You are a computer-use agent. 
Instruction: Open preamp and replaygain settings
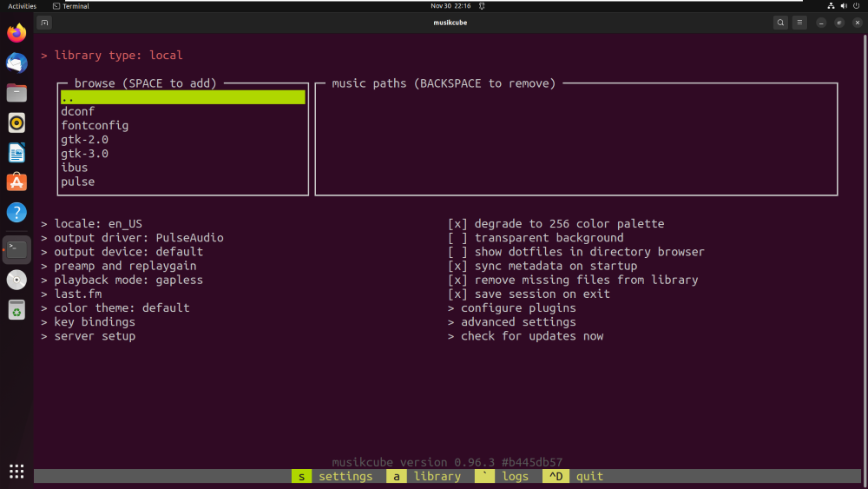point(118,266)
